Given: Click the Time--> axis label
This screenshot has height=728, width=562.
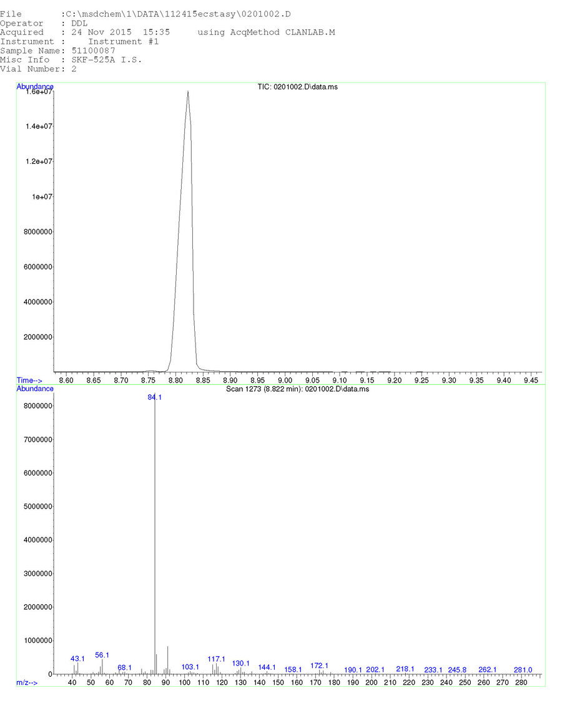Looking at the screenshot, I should point(29,380).
